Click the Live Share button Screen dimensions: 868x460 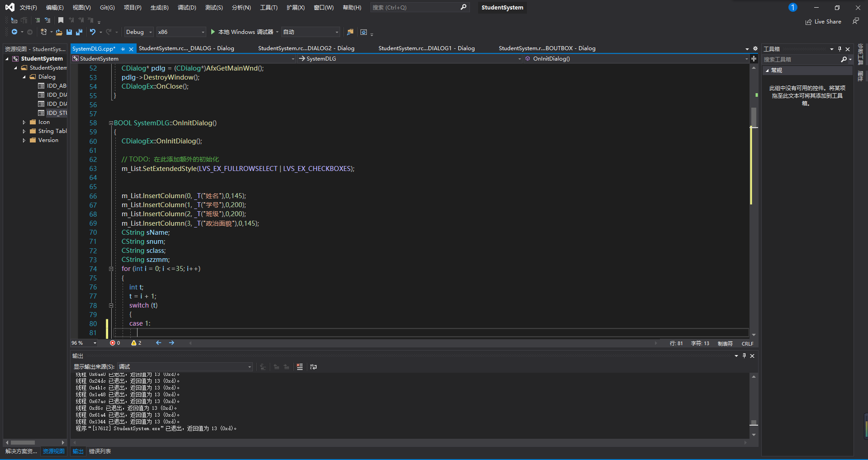(x=823, y=22)
